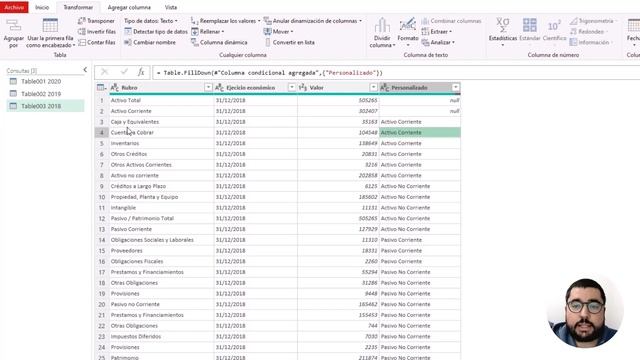Click Columna dinámica

point(219,42)
